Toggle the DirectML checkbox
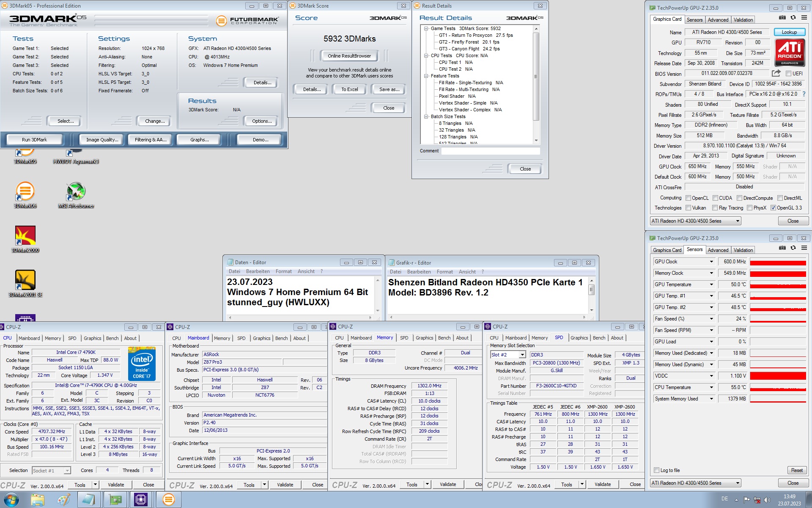The width and height of the screenshot is (812, 508). [x=780, y=198]
